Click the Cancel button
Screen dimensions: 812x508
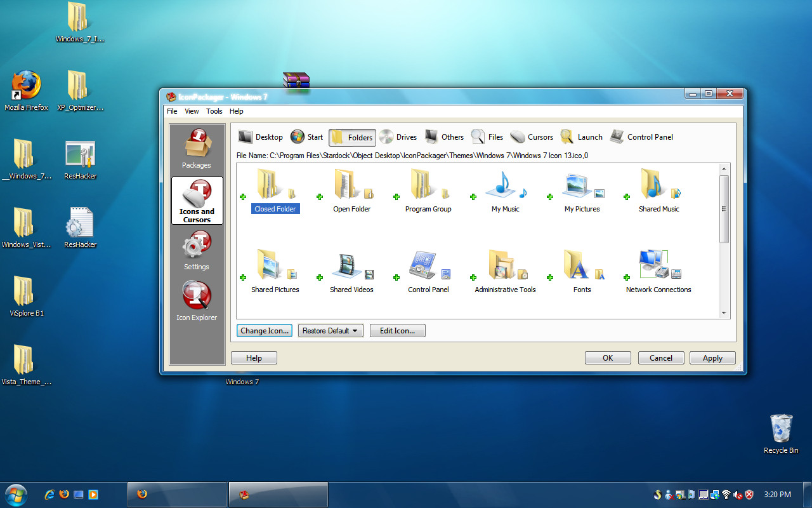[x=661, y=358]
